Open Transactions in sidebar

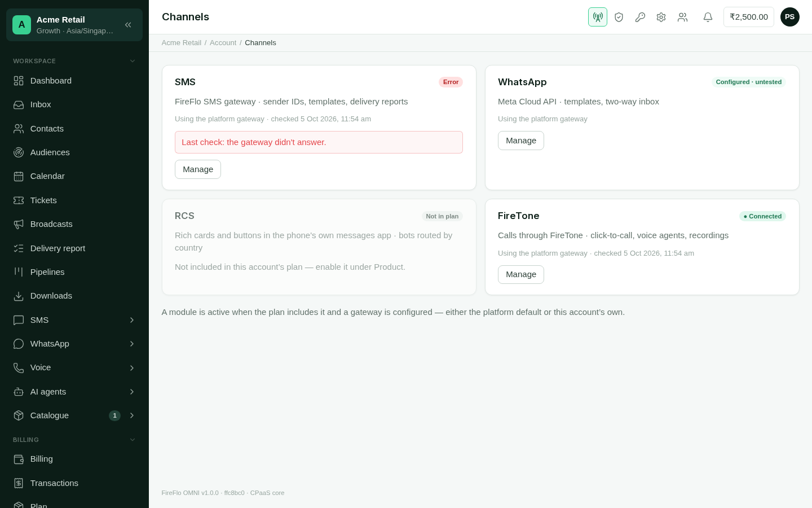(x=74, y=483)
